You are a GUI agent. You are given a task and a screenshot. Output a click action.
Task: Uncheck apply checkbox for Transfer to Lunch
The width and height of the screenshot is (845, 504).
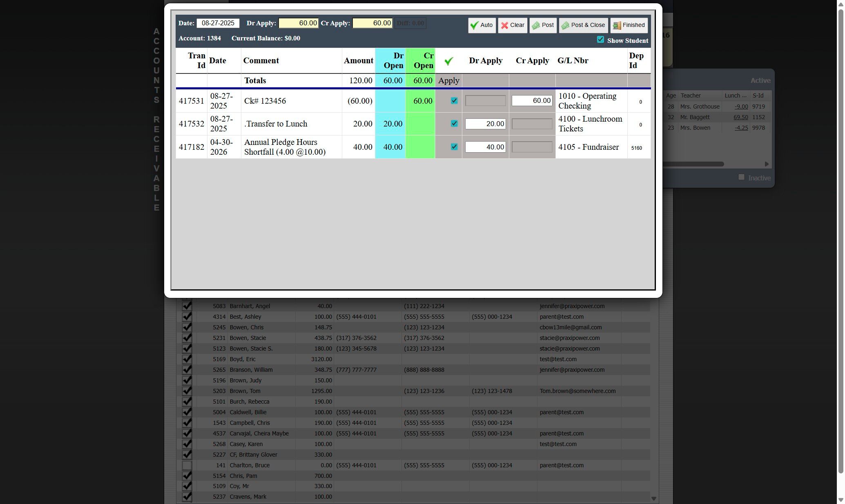point(454,124)
